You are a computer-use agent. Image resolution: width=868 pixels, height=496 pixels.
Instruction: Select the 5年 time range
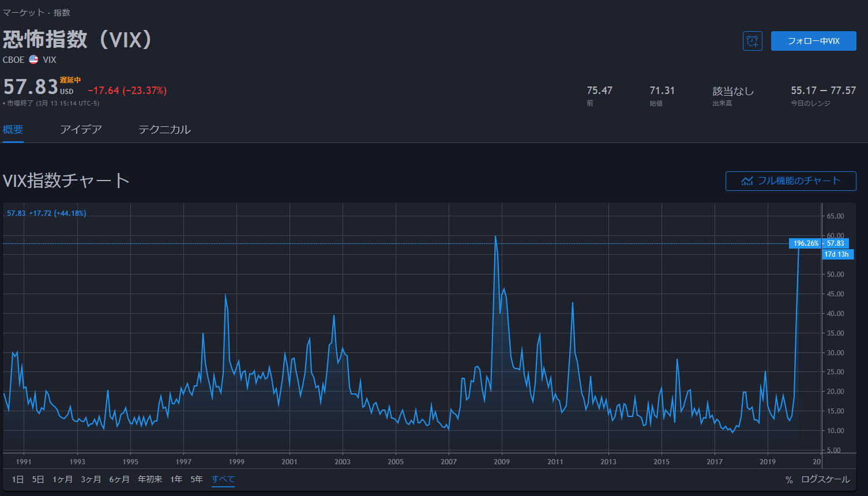click(x=197, y=479)
